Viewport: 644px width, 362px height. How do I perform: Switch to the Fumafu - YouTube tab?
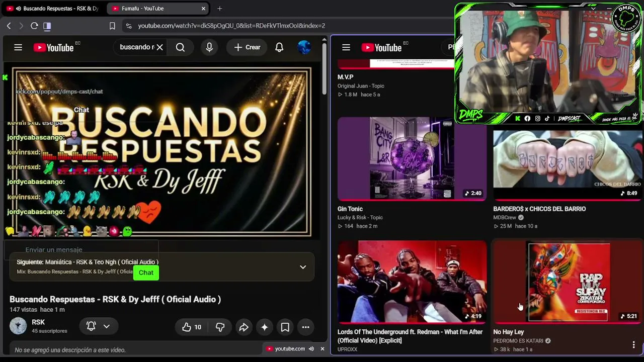pos(159,9)
